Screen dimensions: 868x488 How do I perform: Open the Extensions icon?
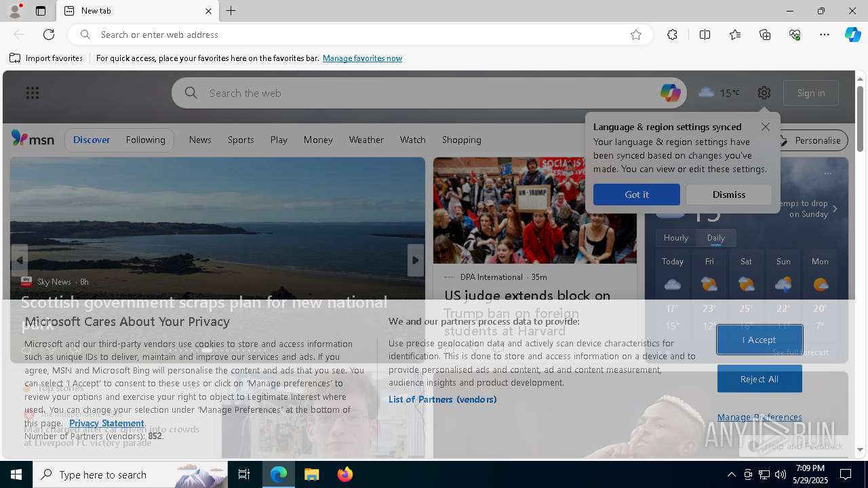[x=672, y=35]
